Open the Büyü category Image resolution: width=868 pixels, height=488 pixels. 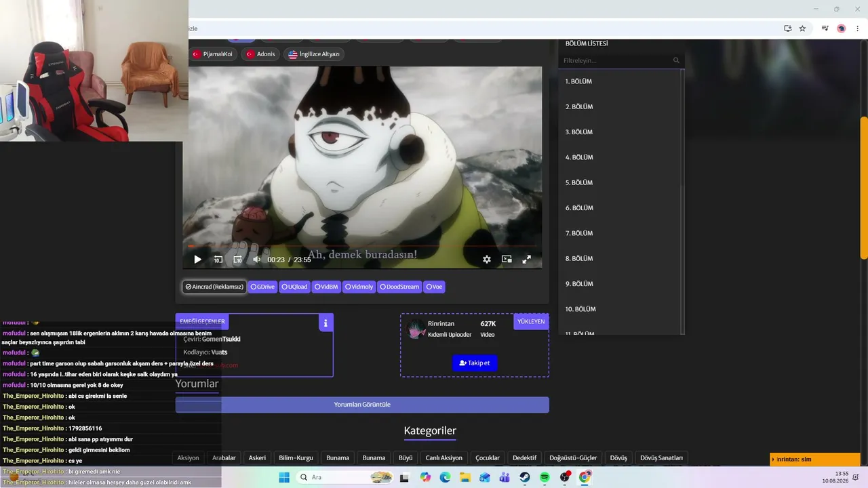406,458
